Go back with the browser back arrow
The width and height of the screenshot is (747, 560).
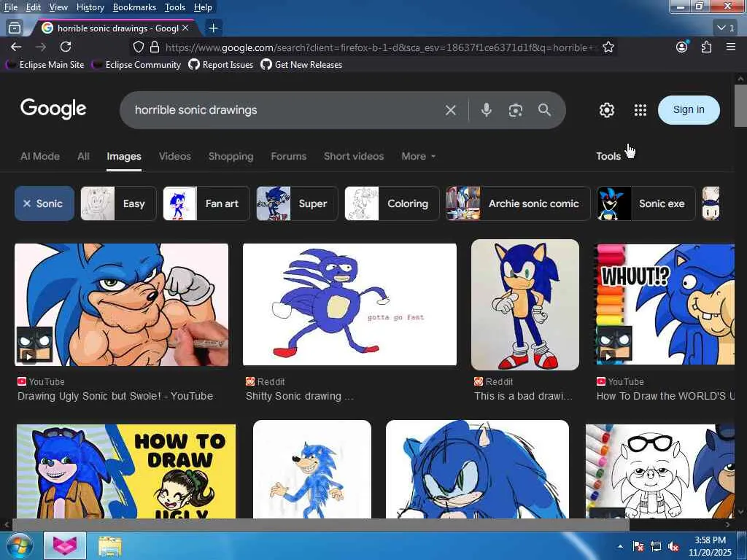point(16,47)
